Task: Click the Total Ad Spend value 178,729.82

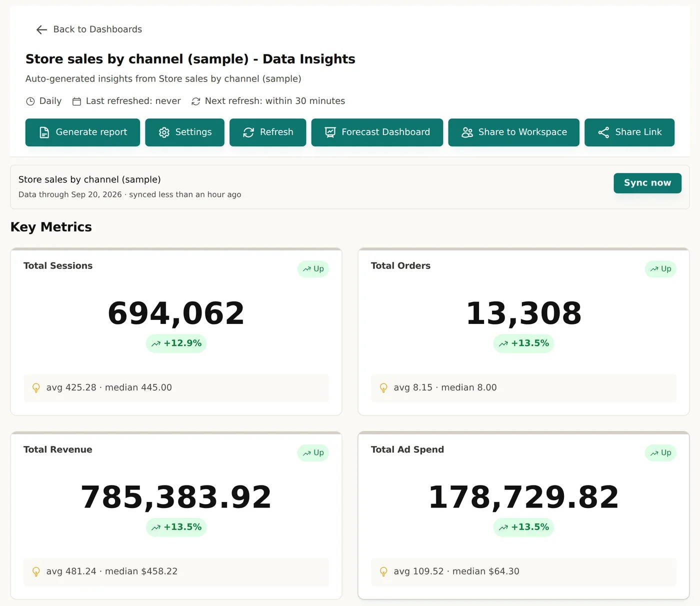Action: tap(523, 497)
